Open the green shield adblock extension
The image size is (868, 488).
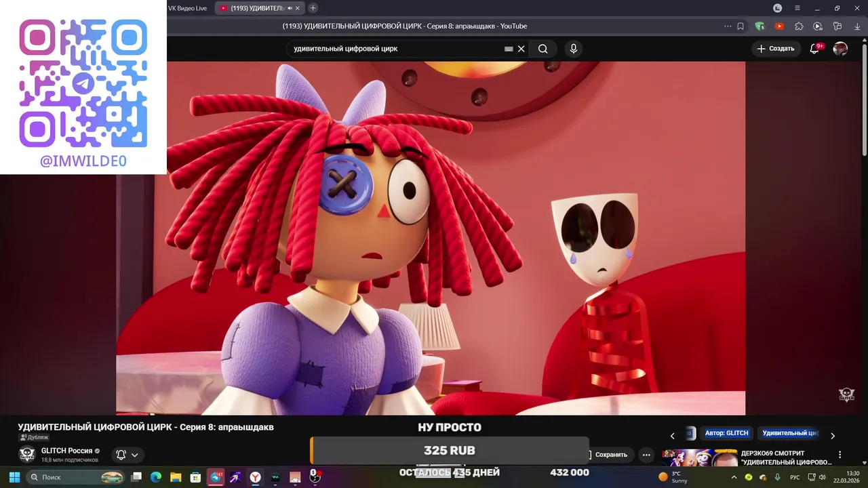[759, 26]
